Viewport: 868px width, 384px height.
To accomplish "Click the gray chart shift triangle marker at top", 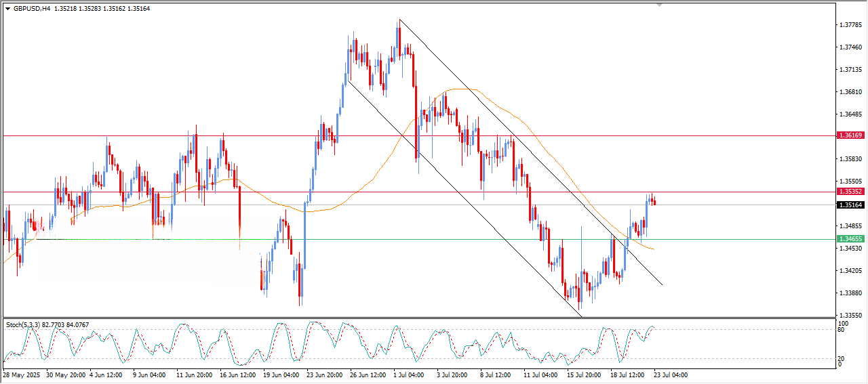I will pyautogui.click(x=660, y=5).
